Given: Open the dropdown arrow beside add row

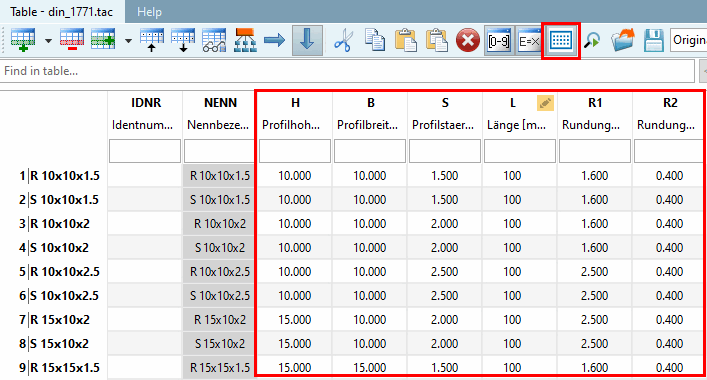Looking at the screenshot, I should click(48, 41).
